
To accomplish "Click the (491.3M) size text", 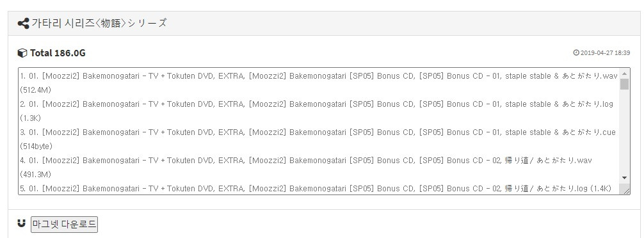I will tap(35, 175).
